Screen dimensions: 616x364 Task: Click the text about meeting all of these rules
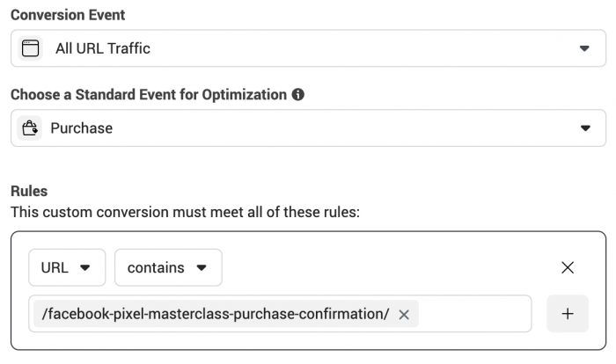coord(185,212)
